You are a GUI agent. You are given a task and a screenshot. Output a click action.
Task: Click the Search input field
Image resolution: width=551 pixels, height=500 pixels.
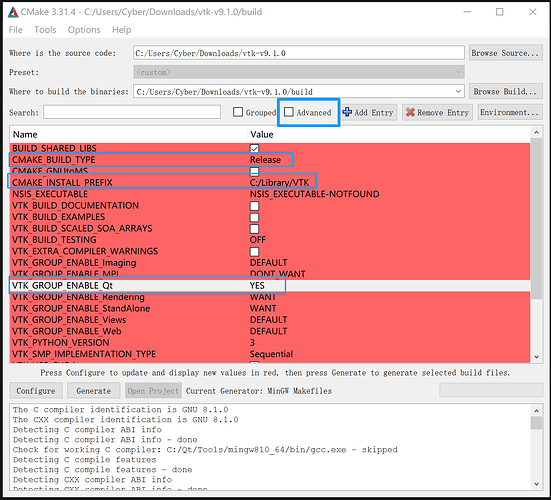coord(132,112)
